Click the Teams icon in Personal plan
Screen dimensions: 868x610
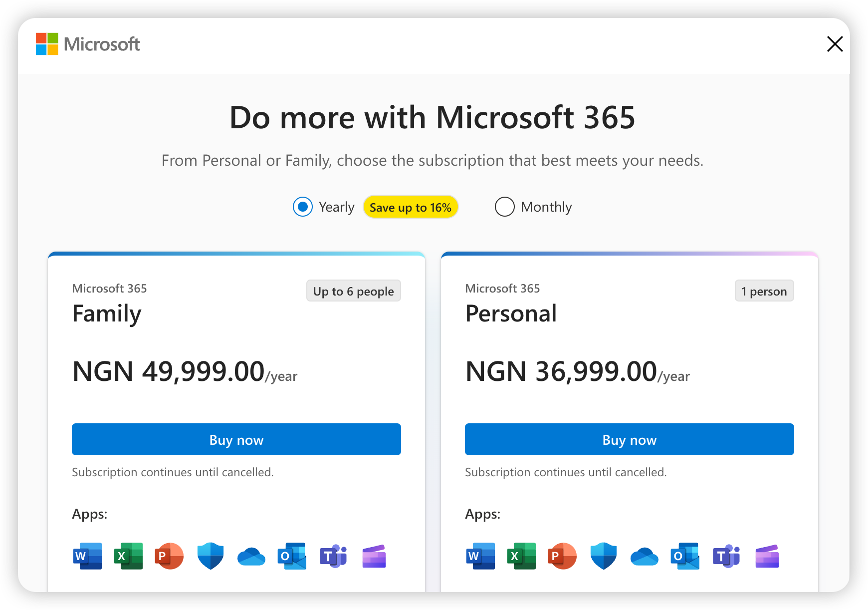coord(726,556)
